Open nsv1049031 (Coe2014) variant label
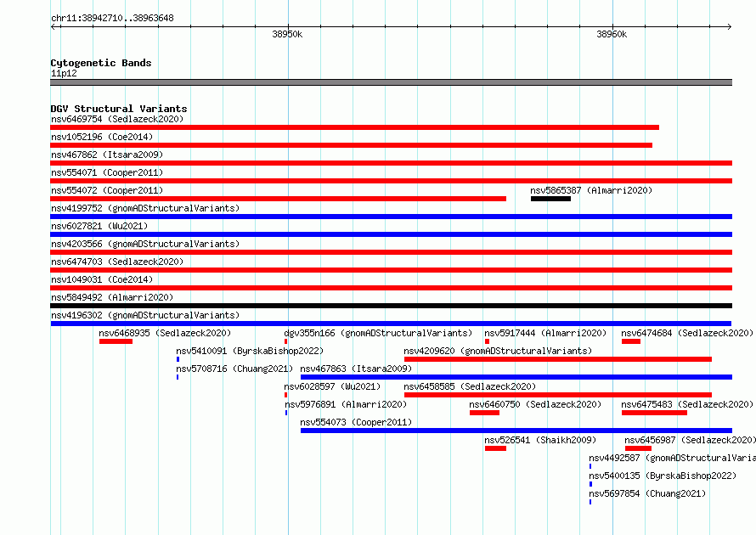Image resolution: width=756 pixels, height=535 pixels. 102,279
